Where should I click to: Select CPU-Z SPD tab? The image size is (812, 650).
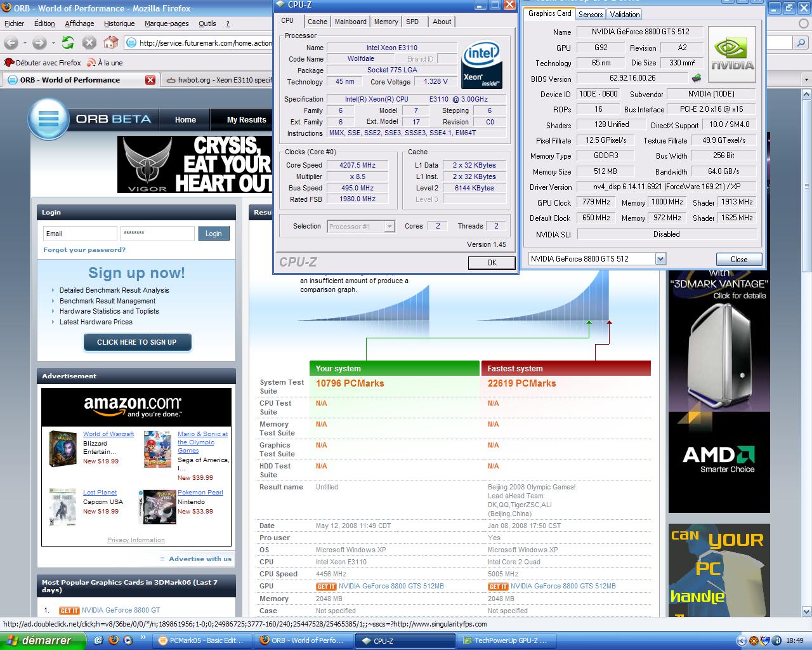pos(412,22)
